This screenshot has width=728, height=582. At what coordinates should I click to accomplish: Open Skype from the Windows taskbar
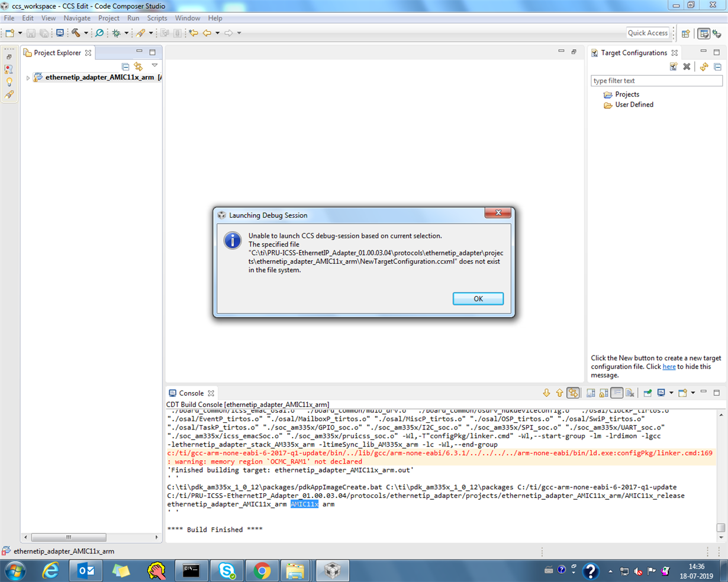(x=227, y=570)
